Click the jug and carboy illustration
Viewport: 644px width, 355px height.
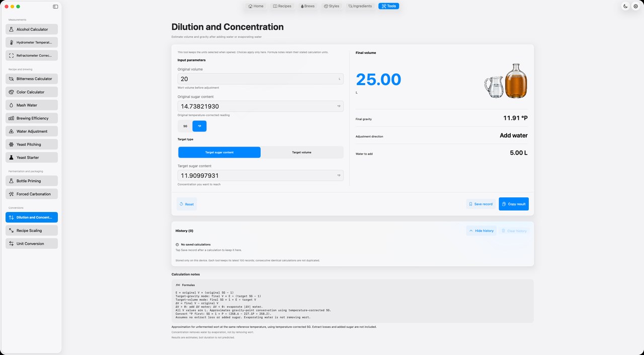pos(506,81)
